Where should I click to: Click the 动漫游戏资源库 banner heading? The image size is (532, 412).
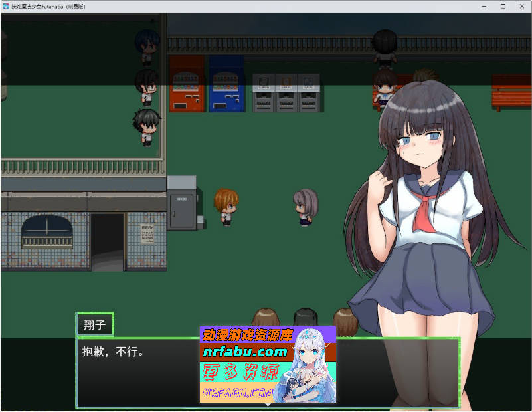[x=247, y=335]
